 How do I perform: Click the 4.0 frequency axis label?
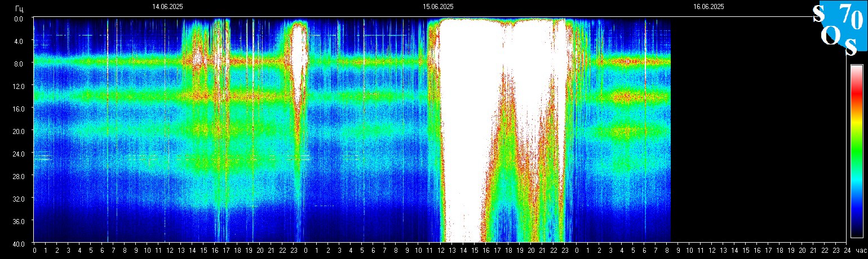[x=19, y=41]
